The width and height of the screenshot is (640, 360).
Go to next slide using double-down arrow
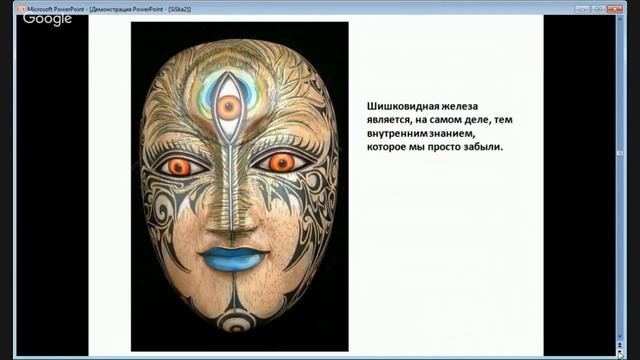pos(620,353)
